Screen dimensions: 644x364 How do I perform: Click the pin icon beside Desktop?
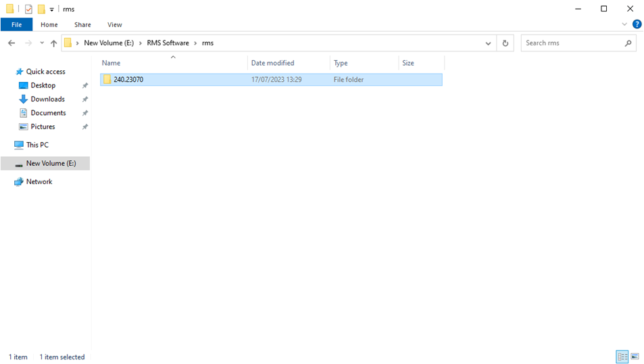pos(85,85)
